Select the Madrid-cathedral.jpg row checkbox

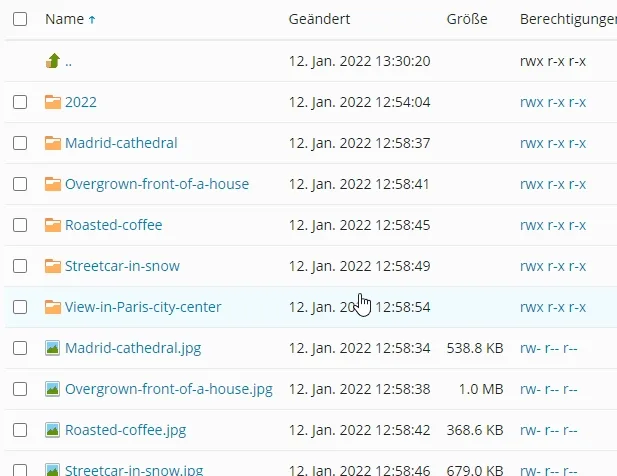20,348
